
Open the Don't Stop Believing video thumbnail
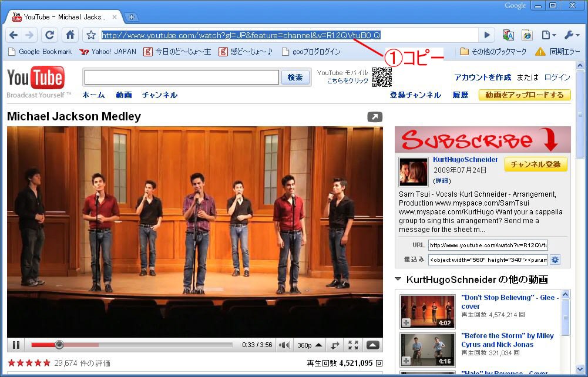tap(428, 311)
